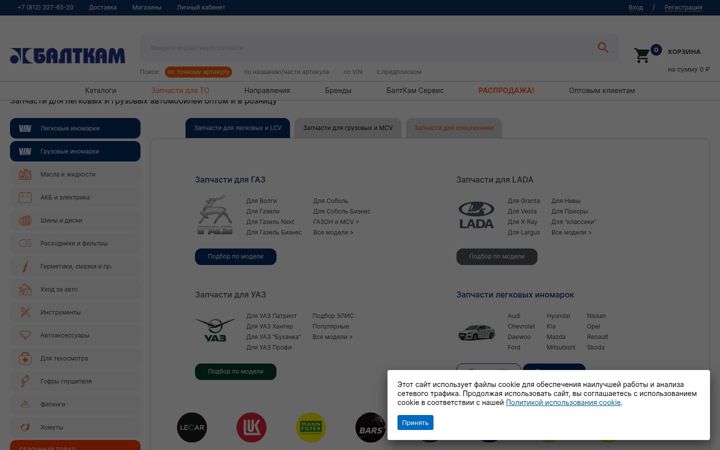
Task: Click the БАЛТКАМ logo
Action: (68, 56)
